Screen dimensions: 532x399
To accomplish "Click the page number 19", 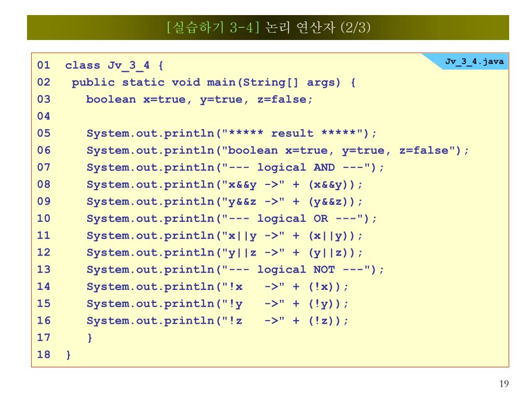I will click(504, 384).
